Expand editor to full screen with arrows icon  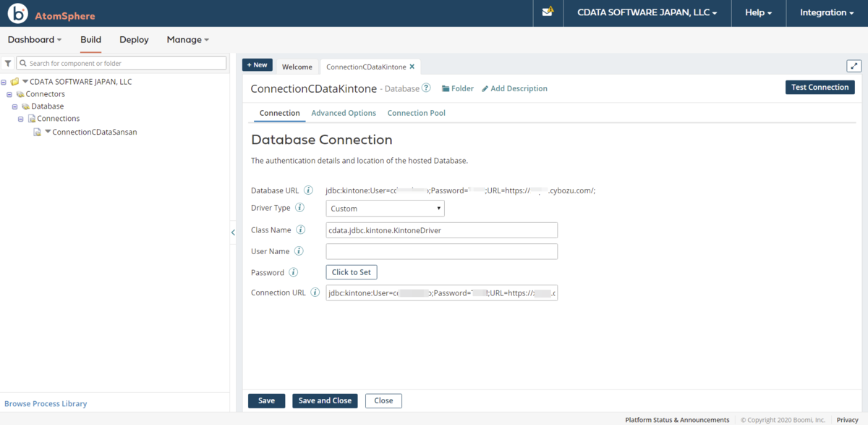854,66
